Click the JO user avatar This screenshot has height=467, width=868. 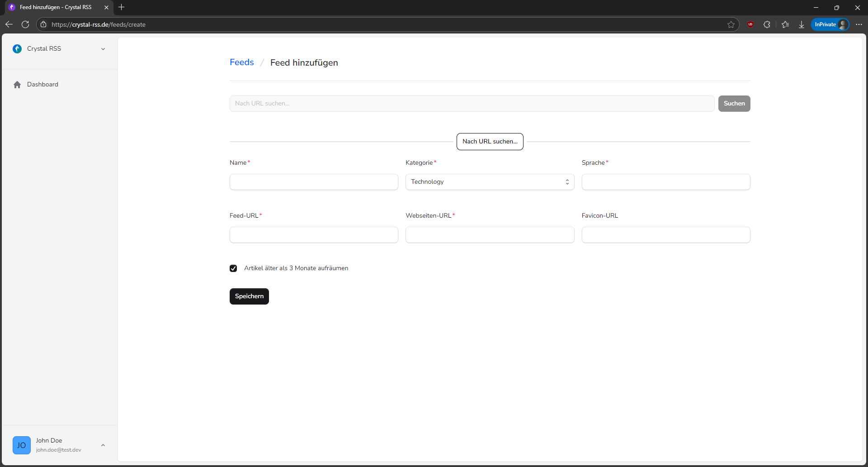click(x=22, y=445)
